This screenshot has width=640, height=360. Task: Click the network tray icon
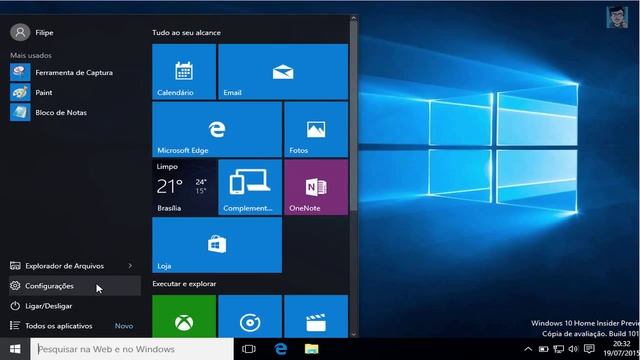[558, 349]
